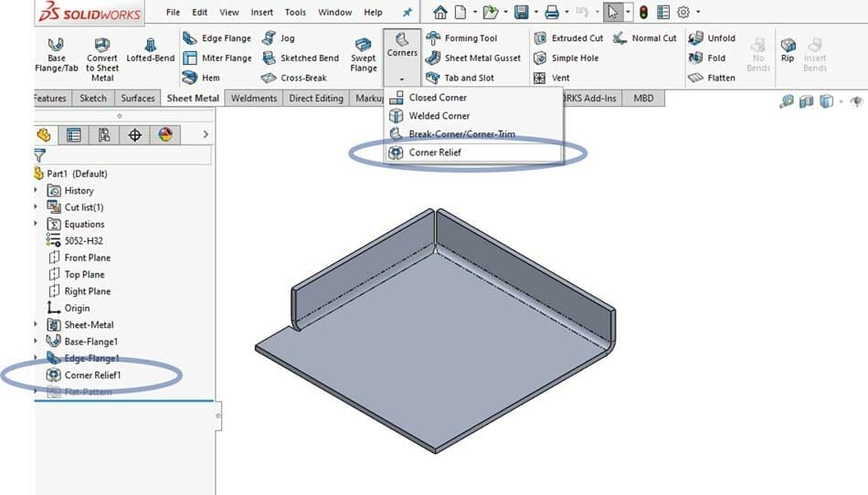
Task: Open the Insert menu
Action: click(262, 12)
